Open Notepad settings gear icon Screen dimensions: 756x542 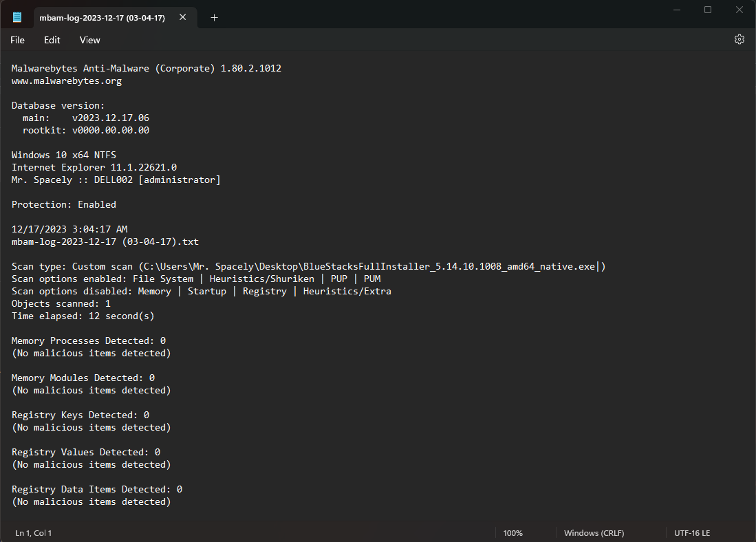coord(739,39)
